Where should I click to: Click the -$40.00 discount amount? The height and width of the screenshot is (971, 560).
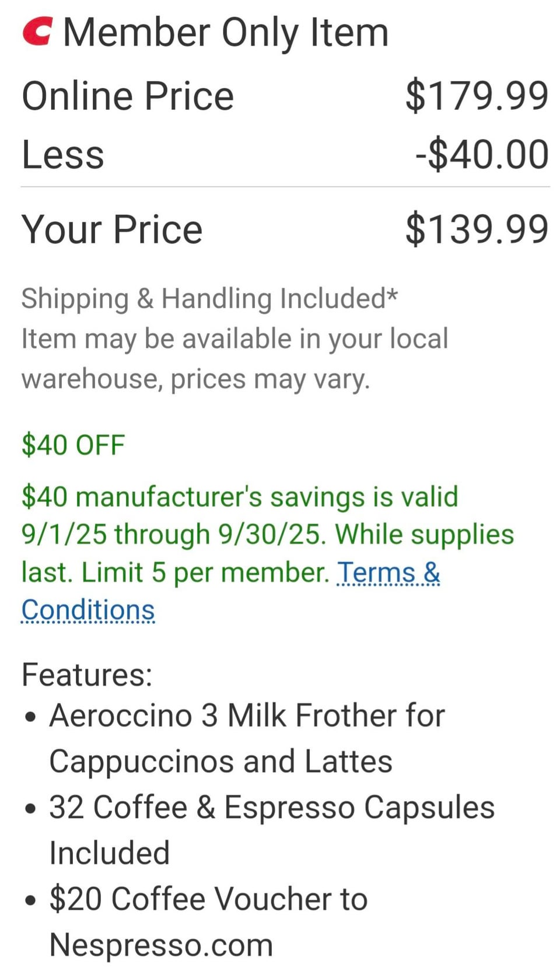[482, 155]
